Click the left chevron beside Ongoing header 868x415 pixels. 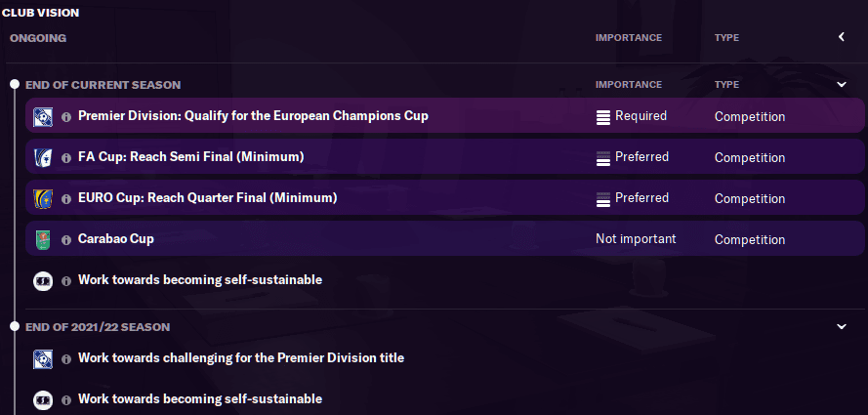842,38
